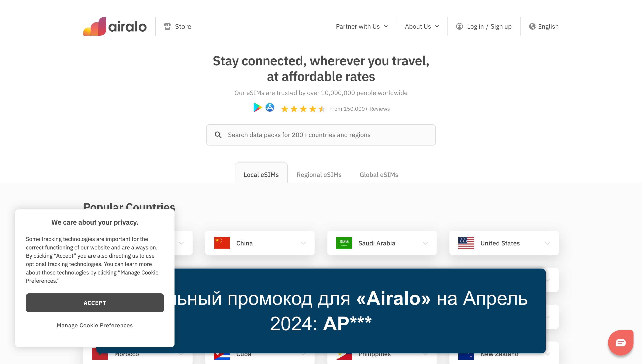Expand the Partner with Us menu
642x364 pixels.
362,26
